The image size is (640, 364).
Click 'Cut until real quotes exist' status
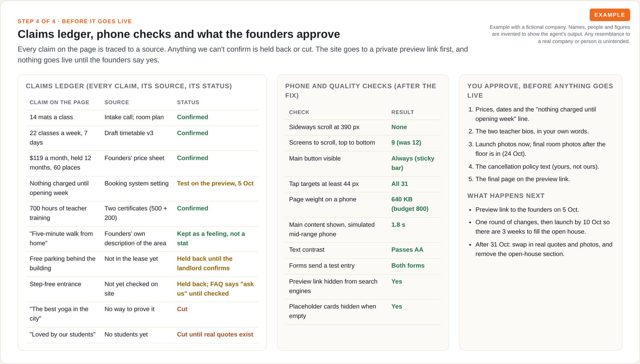point(215,334)
